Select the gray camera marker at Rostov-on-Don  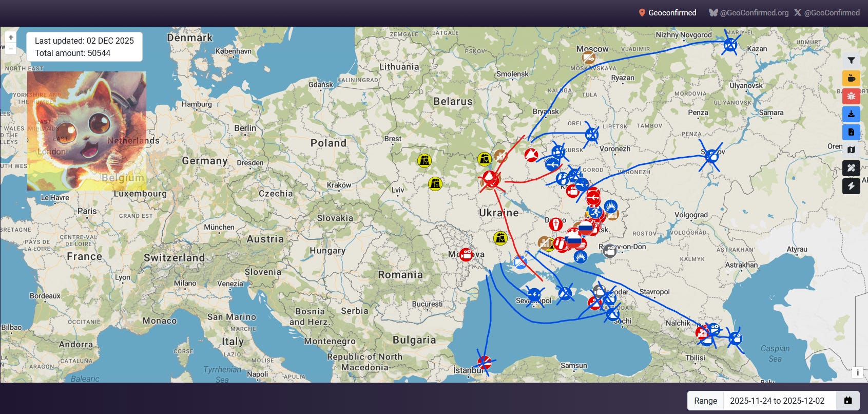[609, 251]
